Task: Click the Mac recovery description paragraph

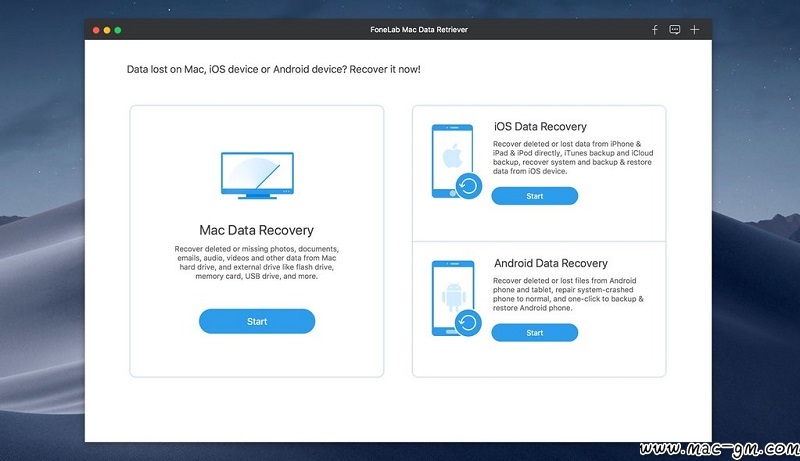Action: click(257, 263)
